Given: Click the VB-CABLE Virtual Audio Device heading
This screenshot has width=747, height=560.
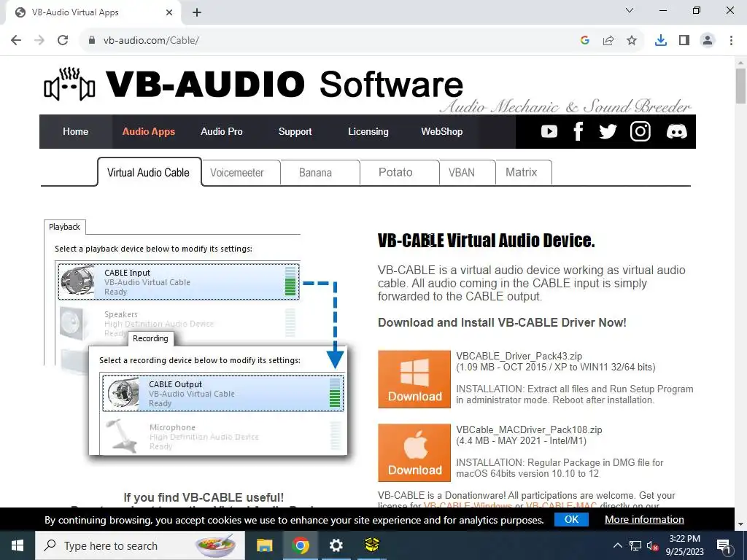Looking at the screenshot, I should tap(487, 241).
